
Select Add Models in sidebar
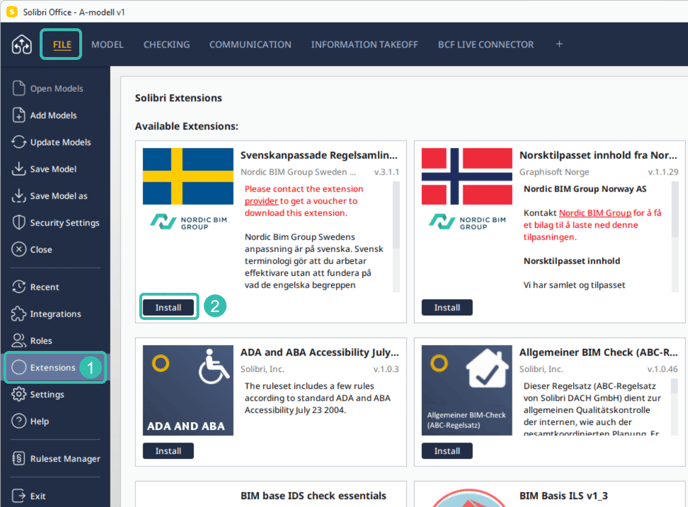tap(54, 115)
